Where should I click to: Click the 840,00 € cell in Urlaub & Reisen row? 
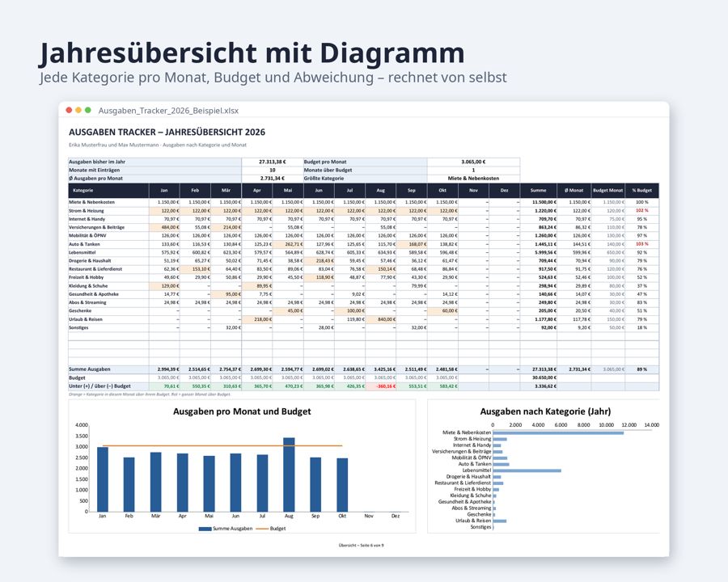(381, 319)
